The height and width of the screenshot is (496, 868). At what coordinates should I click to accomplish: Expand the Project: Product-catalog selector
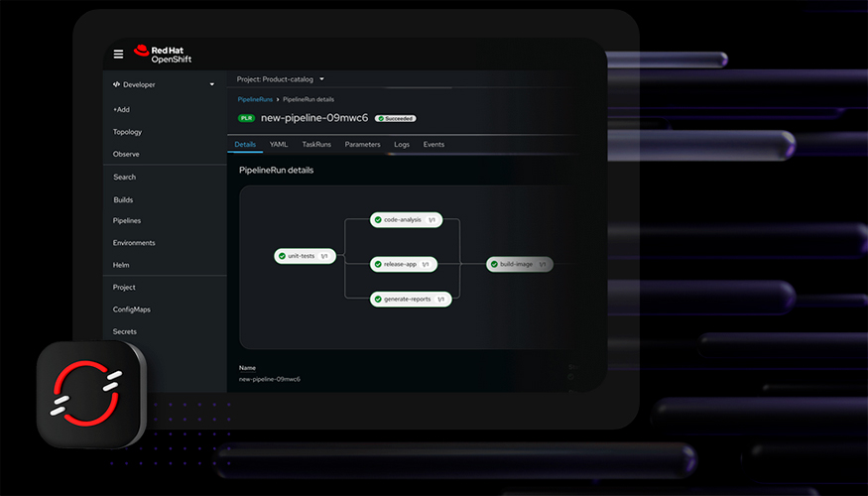(x=281, y=79)
